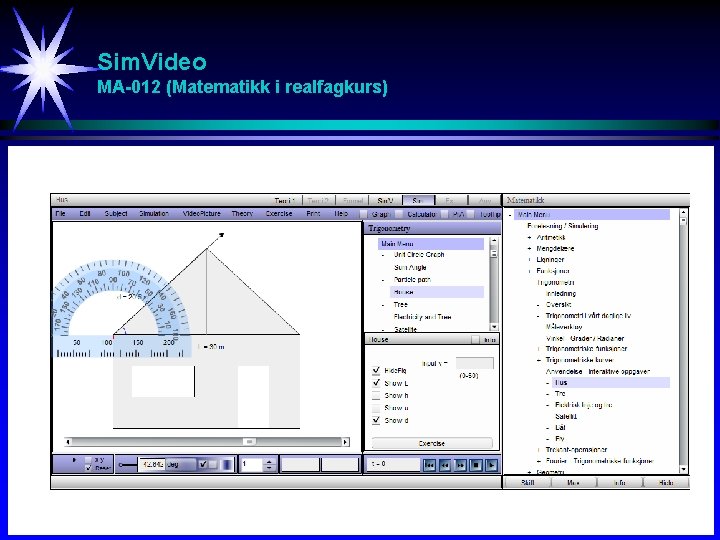Select Satellitt in Matematikk tree

click(566, 416)
